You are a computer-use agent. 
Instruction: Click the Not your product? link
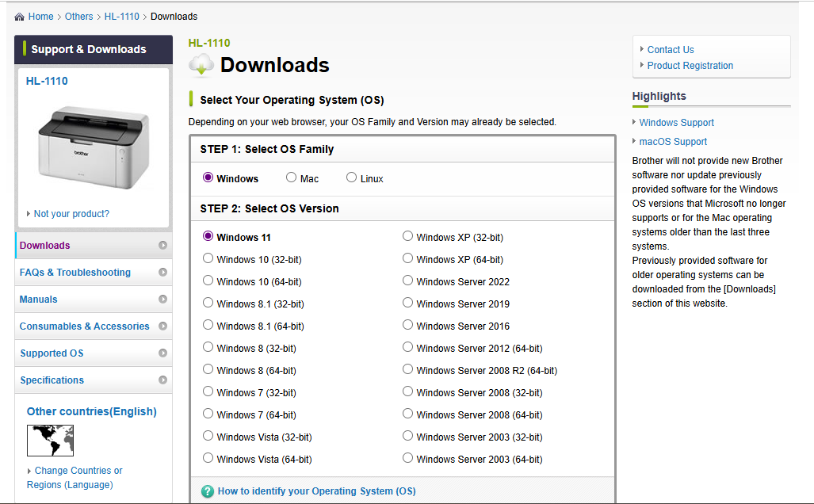[71, 214]
